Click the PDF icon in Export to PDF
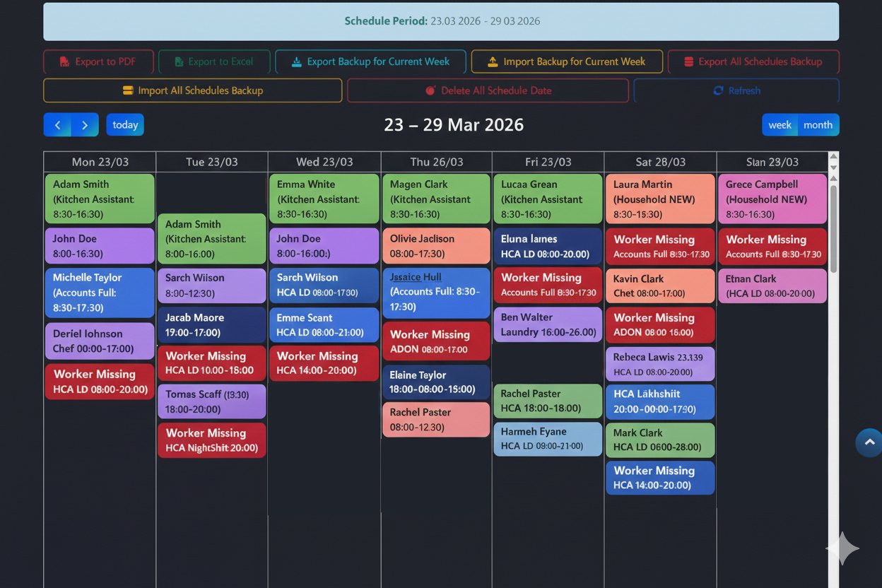Viewport: 882px width, 588px height. pos(64,62)
